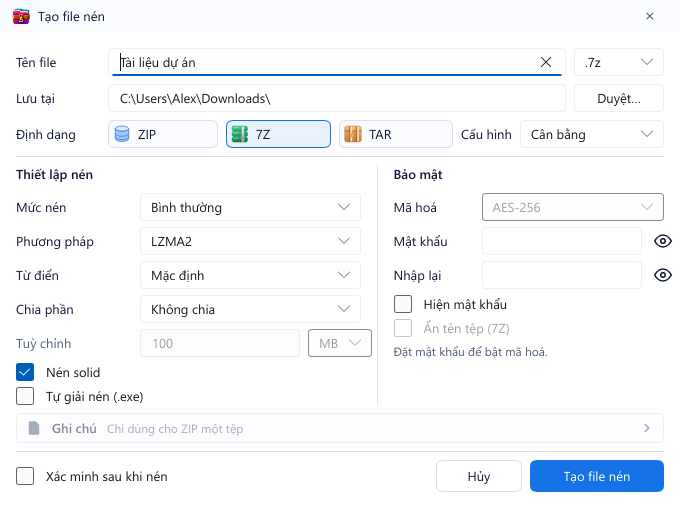Viewport: 680px width, 508px height.
Task: Open the MB unit dropdown
Action: coord(340,343)
